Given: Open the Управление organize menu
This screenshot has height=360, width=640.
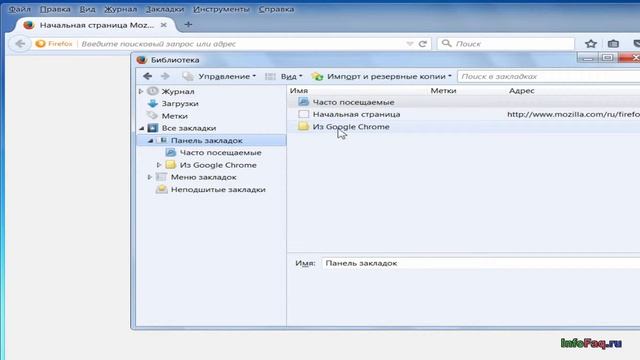Looking at the screenshot, I should point(220,76).
